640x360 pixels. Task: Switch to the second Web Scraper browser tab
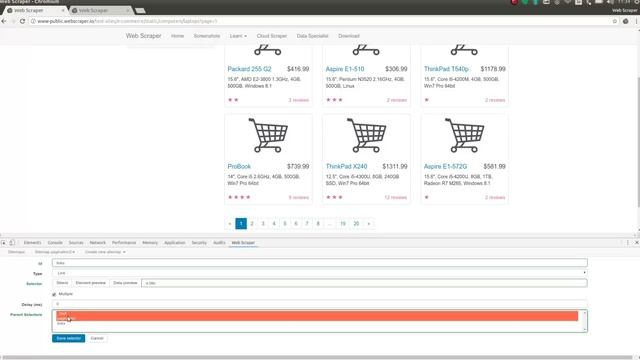coord(99,10)
